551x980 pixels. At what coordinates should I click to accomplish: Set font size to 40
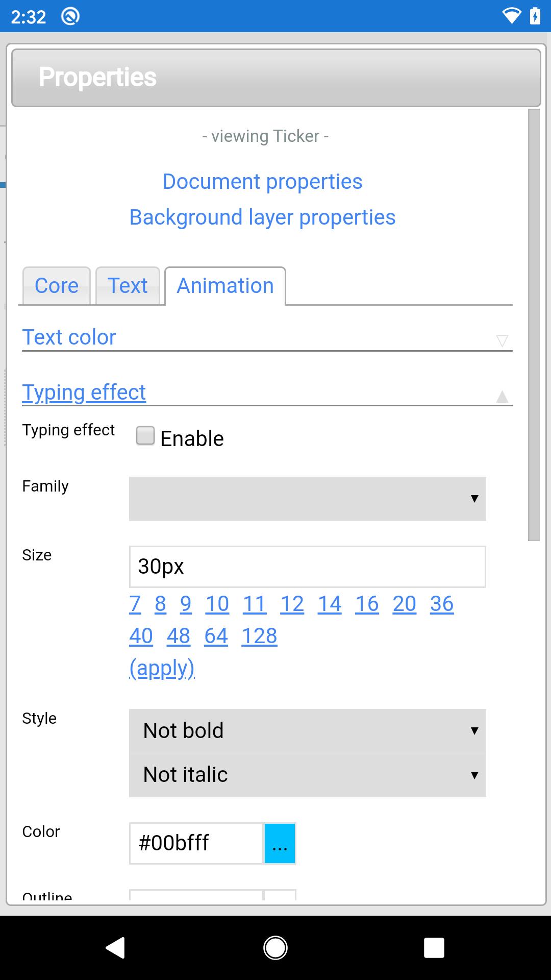[x=141, y=636]
